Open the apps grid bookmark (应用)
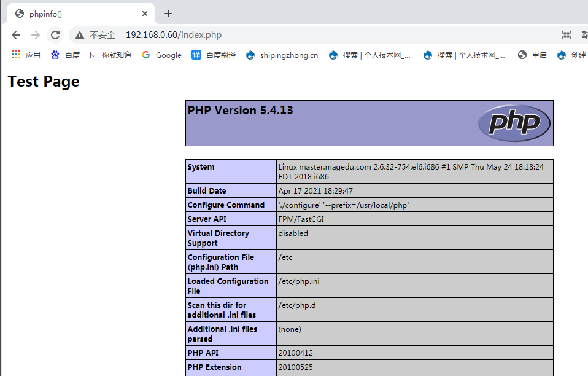This screenshot has width=588, height=376. (x=26, y=55)
